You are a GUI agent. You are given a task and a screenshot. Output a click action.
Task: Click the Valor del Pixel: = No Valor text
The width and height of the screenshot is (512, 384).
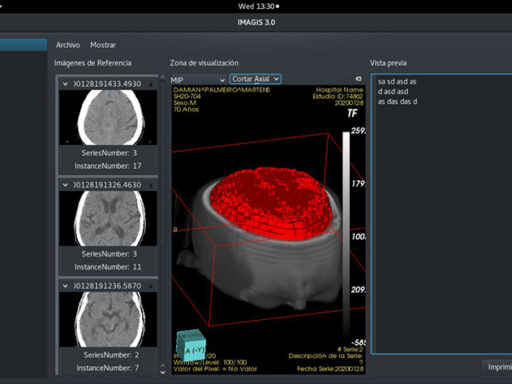click(x=215, y=369)
